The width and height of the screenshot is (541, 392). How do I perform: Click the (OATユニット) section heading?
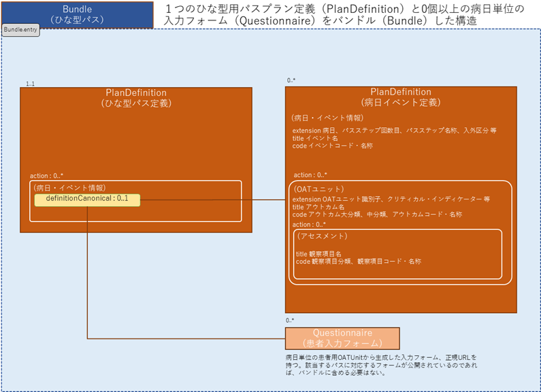[x=319, y=188]
